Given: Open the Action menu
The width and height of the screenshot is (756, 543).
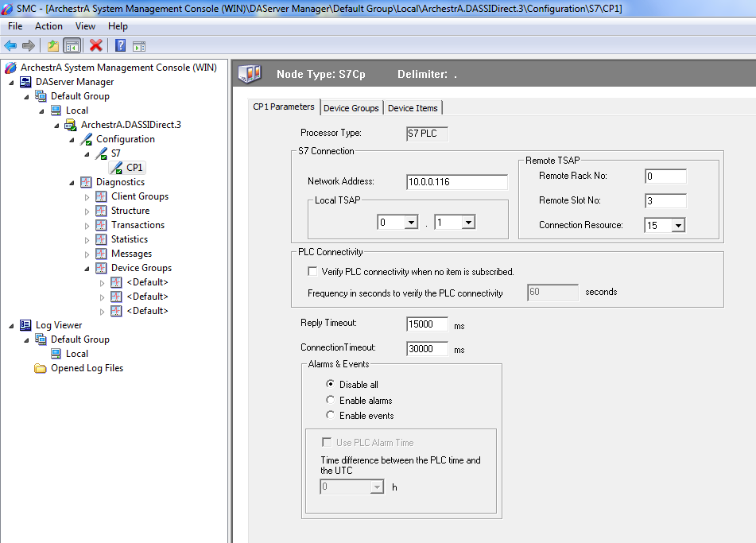Looking at the screenshot, I should click(48, 26).
